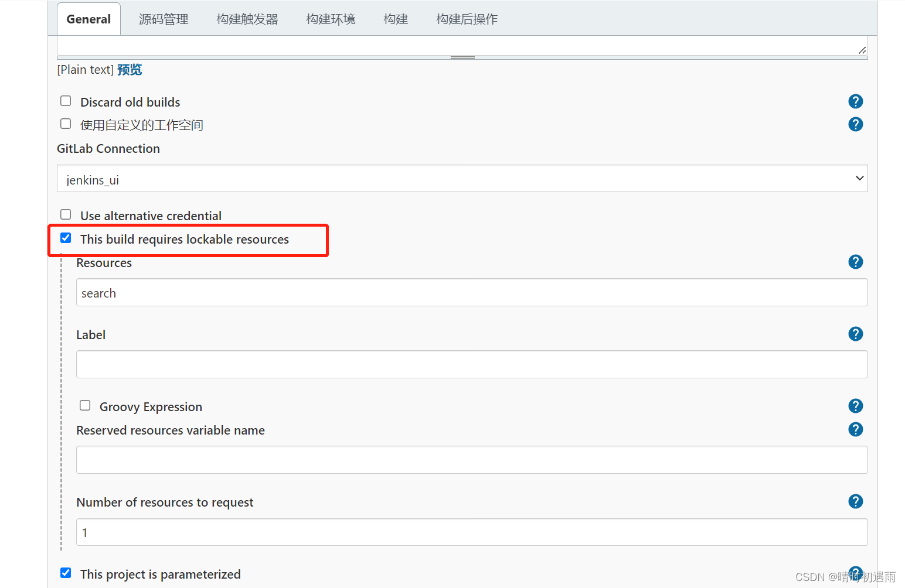Uncheck This project is parameterized
Viewport: 905px width, 588px height.
point(66,573)
